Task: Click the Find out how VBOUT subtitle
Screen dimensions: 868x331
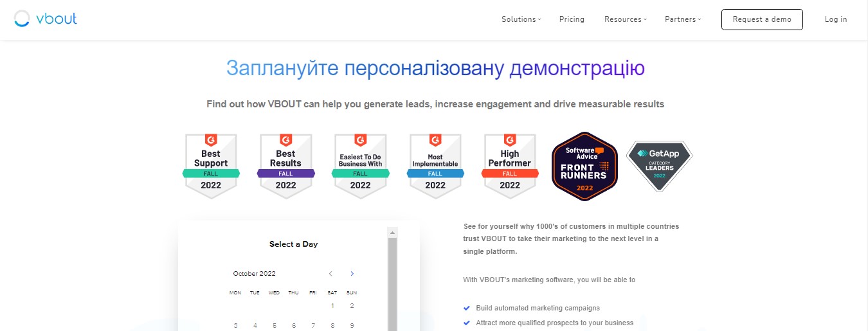Action: 435,103
